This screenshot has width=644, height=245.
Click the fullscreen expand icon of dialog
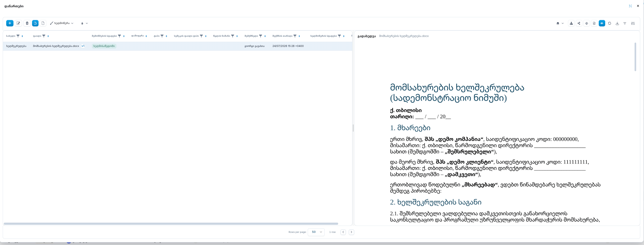(x=630, y=6)
